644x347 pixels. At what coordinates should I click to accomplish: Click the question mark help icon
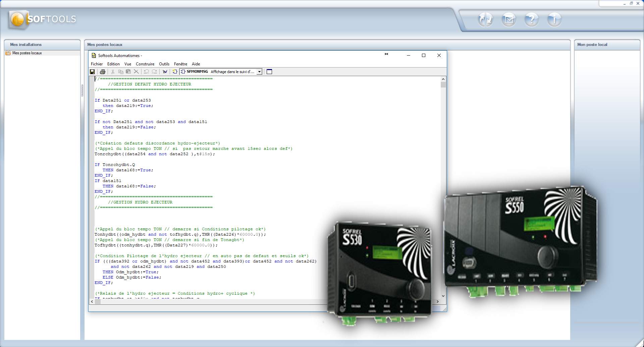[532, 19]
